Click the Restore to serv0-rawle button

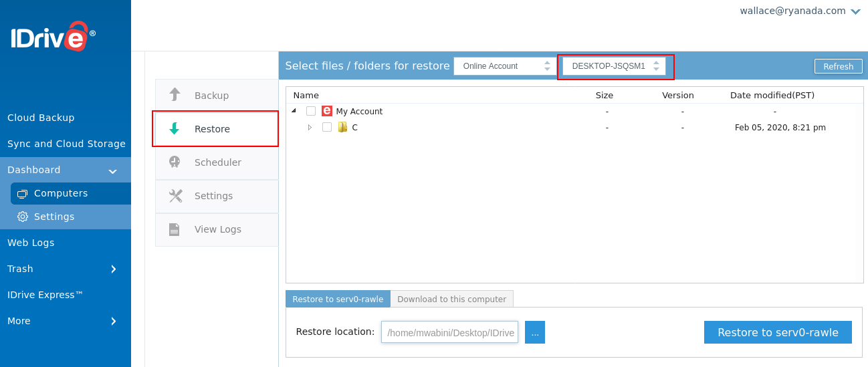tap(777, 332)
